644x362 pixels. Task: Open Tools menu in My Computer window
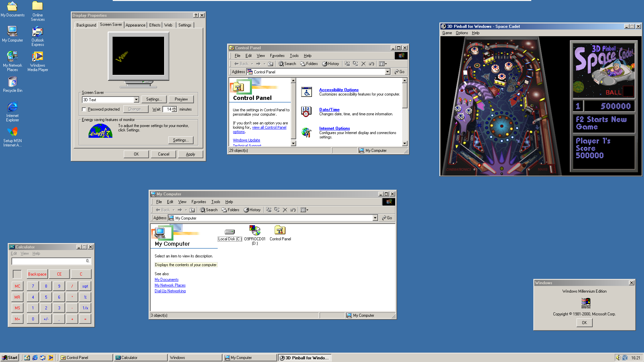point(215,202)
